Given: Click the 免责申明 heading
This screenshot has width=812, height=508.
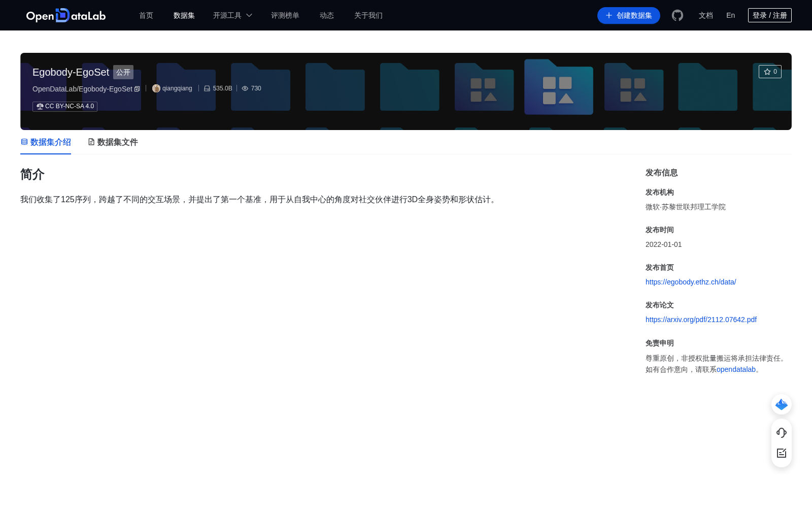Looking at the screenshot, I should 660,343.
